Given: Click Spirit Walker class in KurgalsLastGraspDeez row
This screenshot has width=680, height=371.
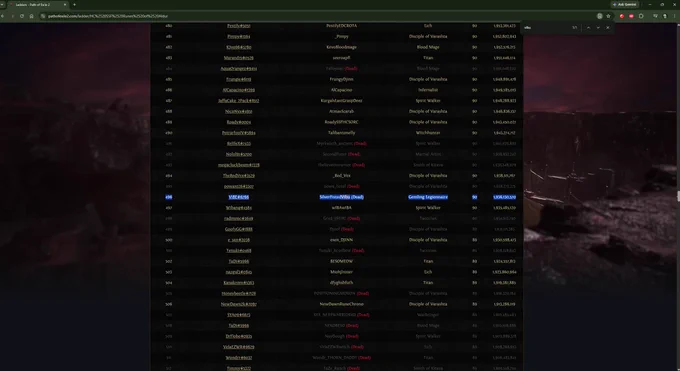Looking at the screenshot, I should click(x=428, y=101).
